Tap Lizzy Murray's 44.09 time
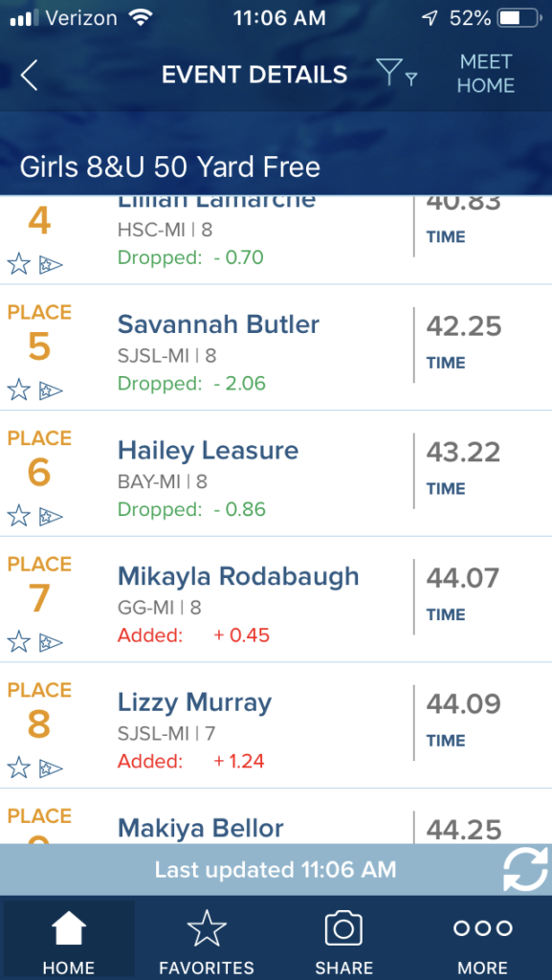 pos(463,704)
